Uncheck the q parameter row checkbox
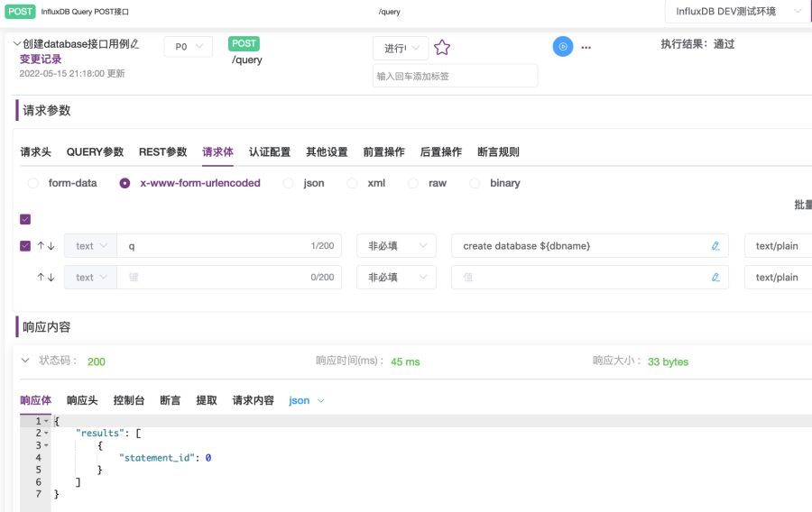812x512 pixels. click(x=25, y=246)
